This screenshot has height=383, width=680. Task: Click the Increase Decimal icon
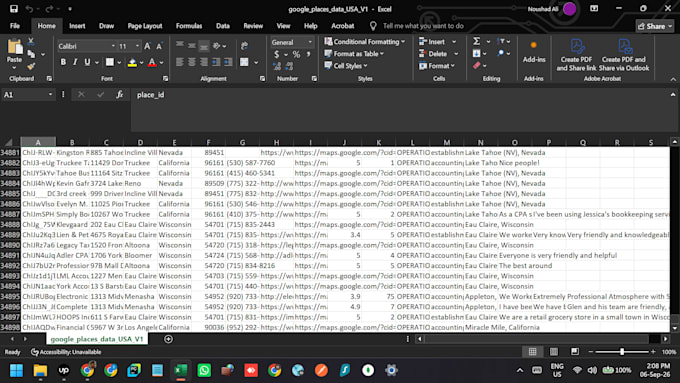(x=277, y=66)
